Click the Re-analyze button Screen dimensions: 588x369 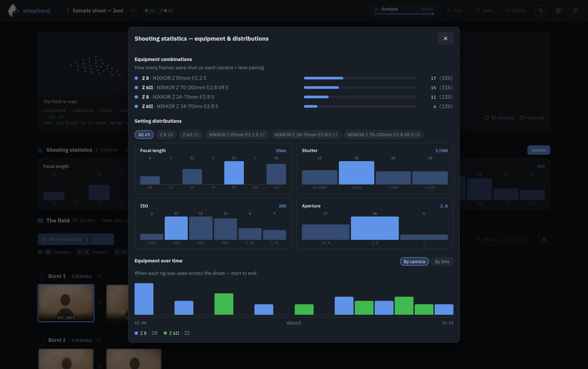click(x=499, y=118)
